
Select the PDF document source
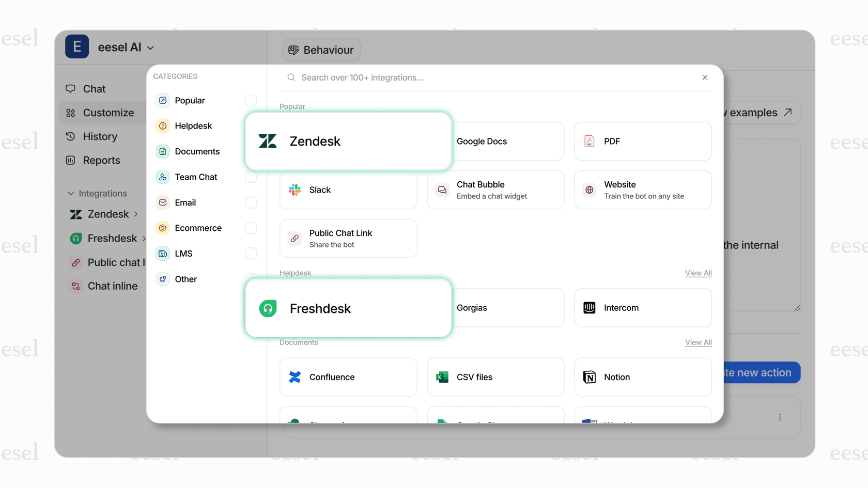pyautogui.click(x=642, y=141)
